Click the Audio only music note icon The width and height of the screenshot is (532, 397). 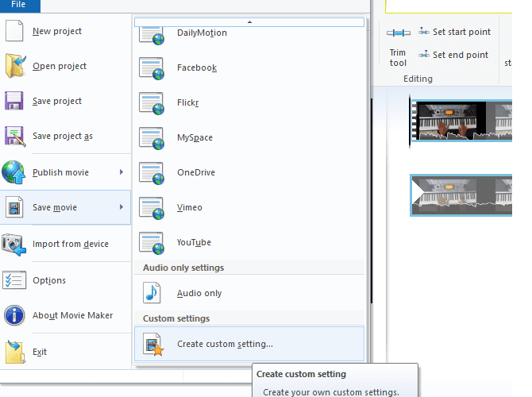152,293
